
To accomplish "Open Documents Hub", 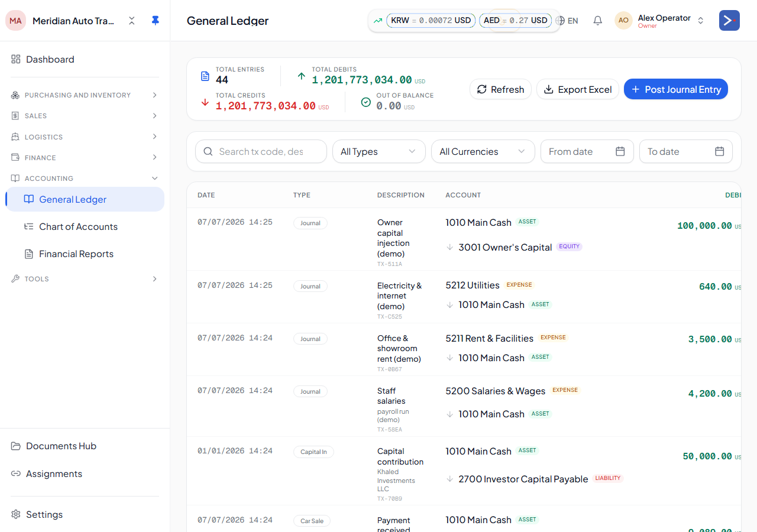I will pos(85,446).
